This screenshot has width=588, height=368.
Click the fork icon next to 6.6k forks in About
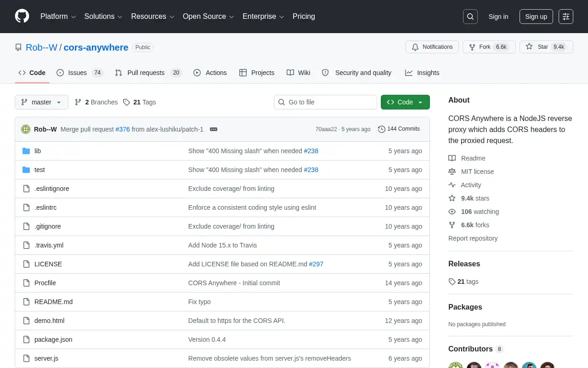tap(452, 225)
